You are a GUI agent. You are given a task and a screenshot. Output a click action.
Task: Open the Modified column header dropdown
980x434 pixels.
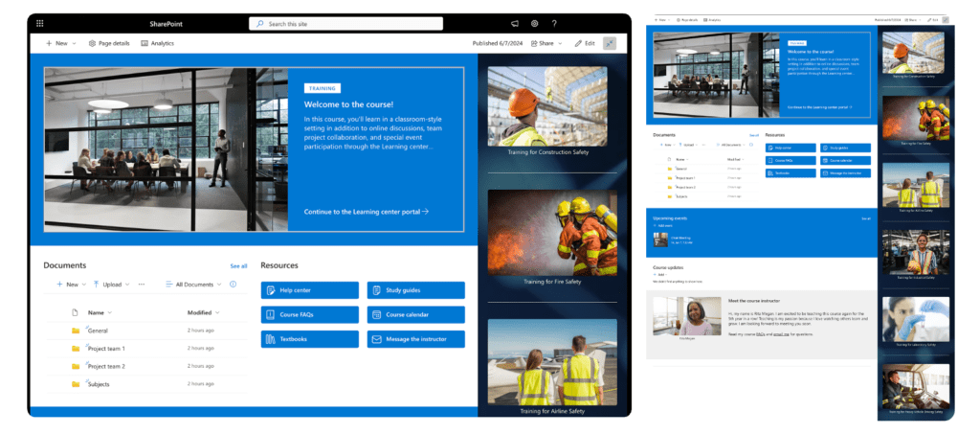click(217, 312)
